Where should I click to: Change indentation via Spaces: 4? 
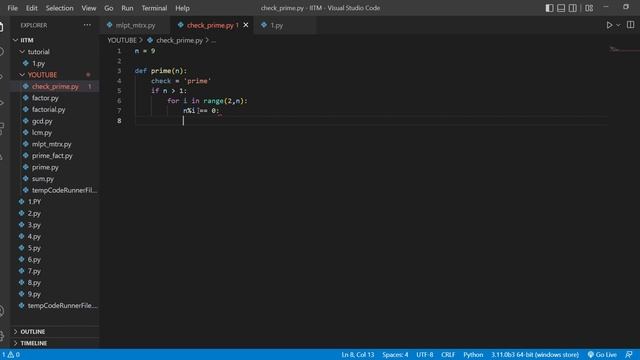tap(395, 355)
